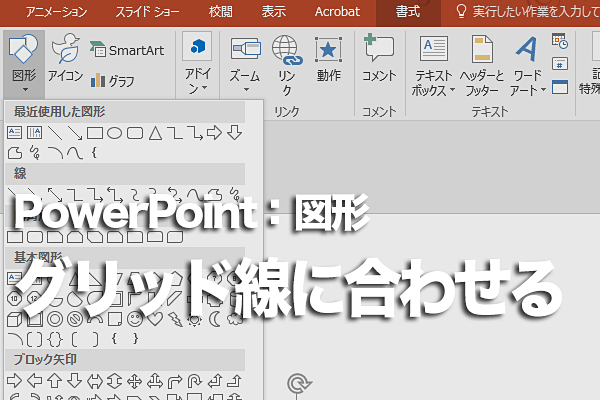Select the lightning bolt basic shape
The width and height of the screenshot is (600, 400).
175,319
